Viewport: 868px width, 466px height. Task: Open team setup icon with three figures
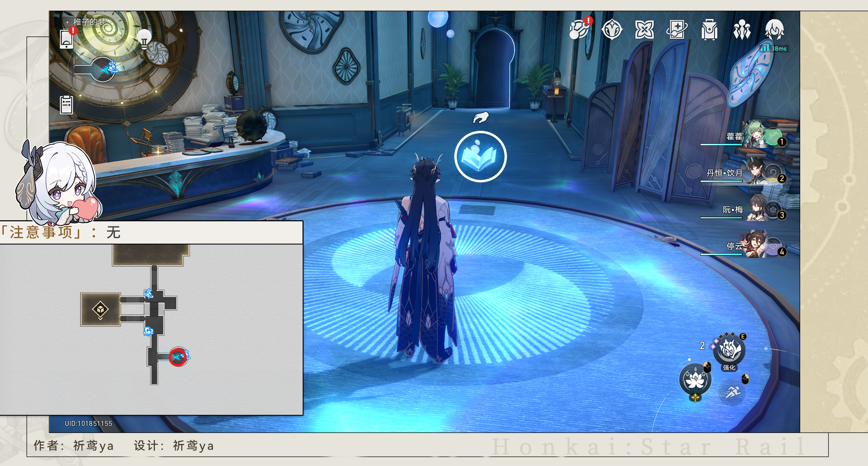(742, 30)
